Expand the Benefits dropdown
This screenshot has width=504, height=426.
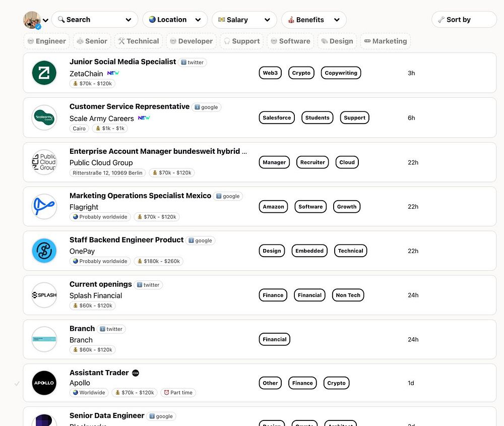click(x=313, y=20)
